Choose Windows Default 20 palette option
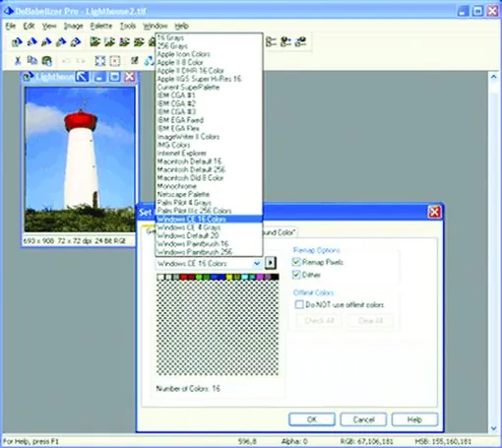 209,235
